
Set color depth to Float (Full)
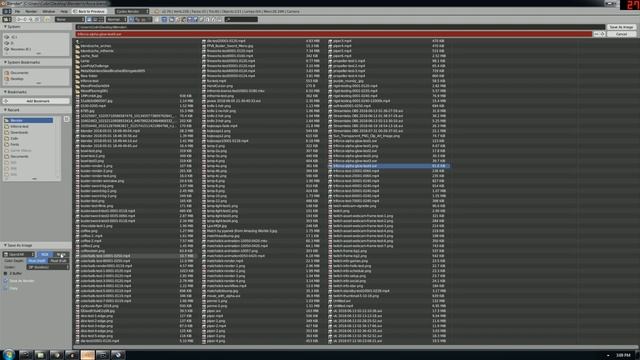(58, 260)
